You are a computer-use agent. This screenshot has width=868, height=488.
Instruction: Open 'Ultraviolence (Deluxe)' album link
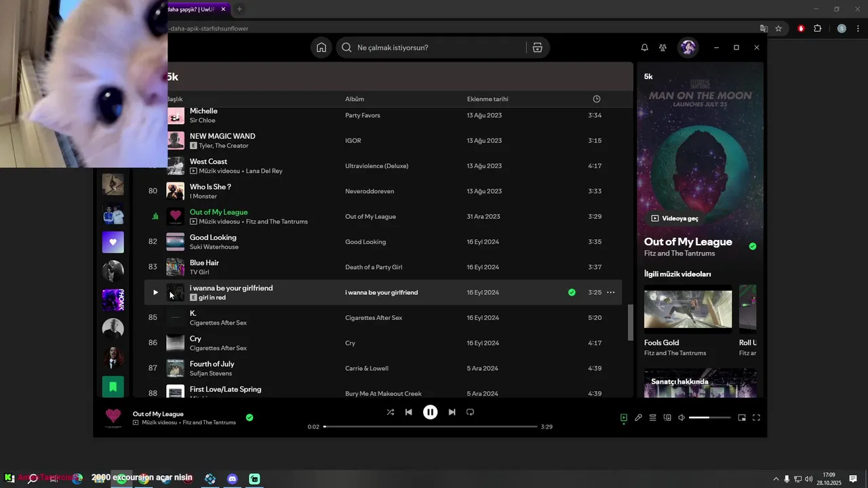coord(376,166)
